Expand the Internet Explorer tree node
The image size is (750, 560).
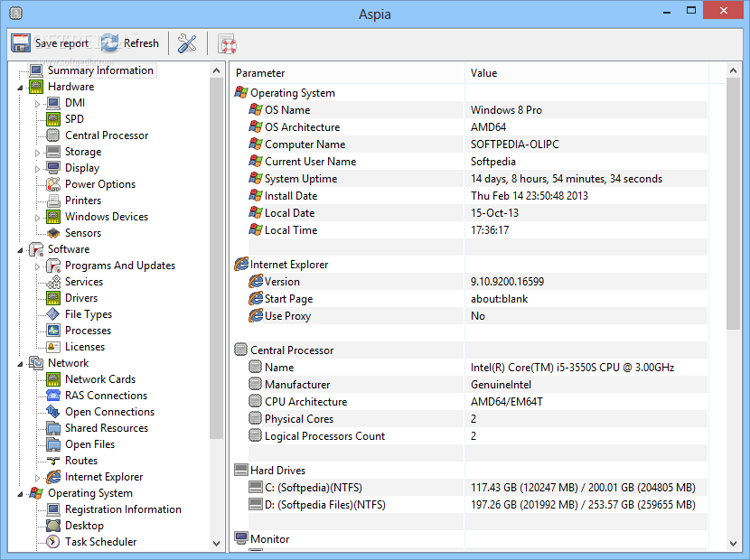click(x=37, y=478)
